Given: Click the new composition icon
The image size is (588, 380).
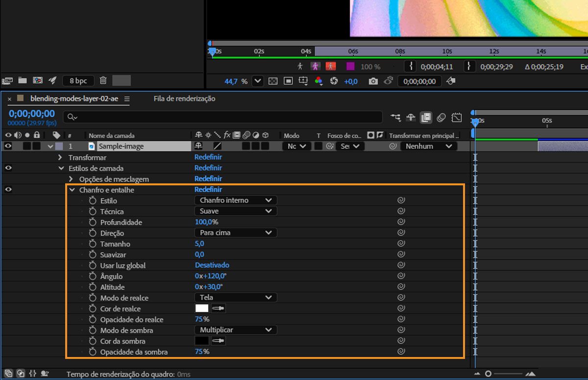Looking at the screenshot, I should pyautogui.click(x=38, y=80).
